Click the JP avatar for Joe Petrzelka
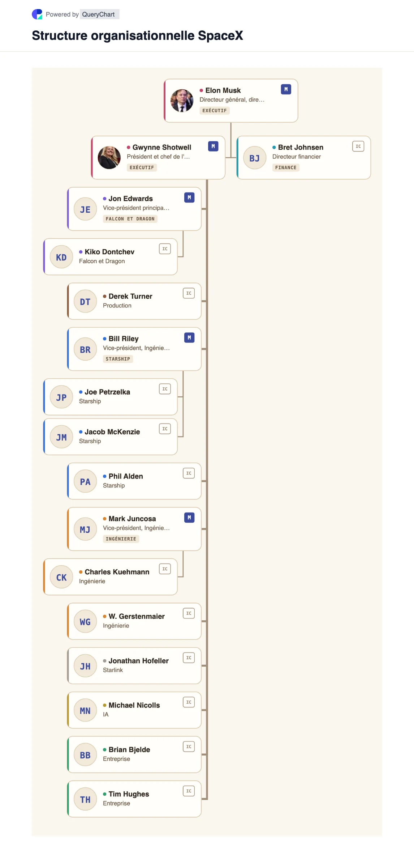The width and height of the screenshot is (414, 868). (61, 397)
